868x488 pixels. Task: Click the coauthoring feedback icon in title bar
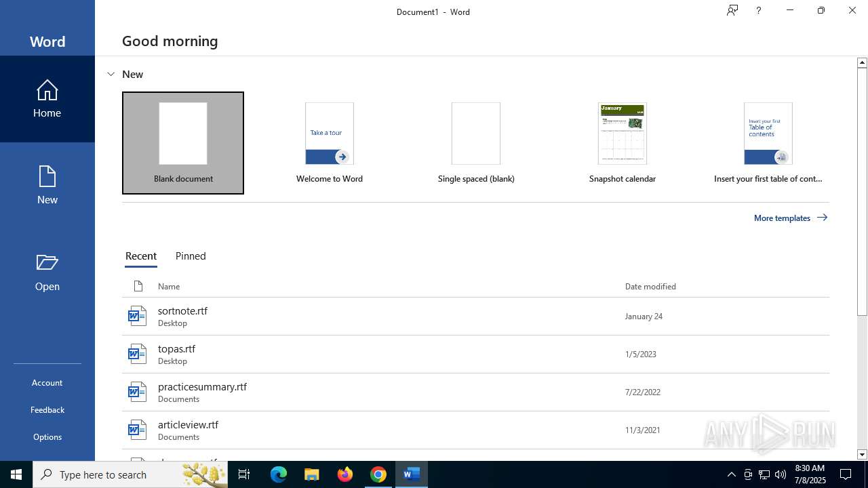coord(732,10)
